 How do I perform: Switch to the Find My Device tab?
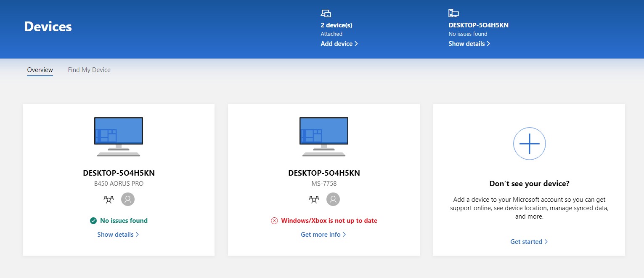(89, 69)
